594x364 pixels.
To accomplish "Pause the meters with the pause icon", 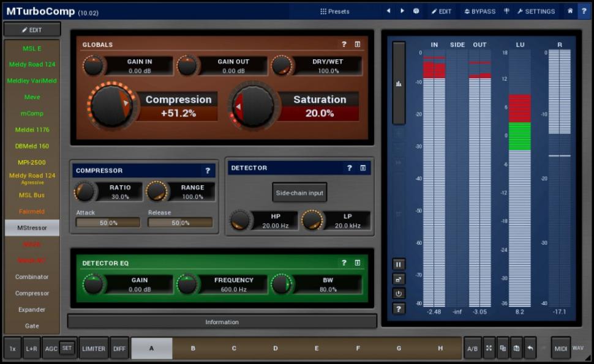I will (399, 264).
